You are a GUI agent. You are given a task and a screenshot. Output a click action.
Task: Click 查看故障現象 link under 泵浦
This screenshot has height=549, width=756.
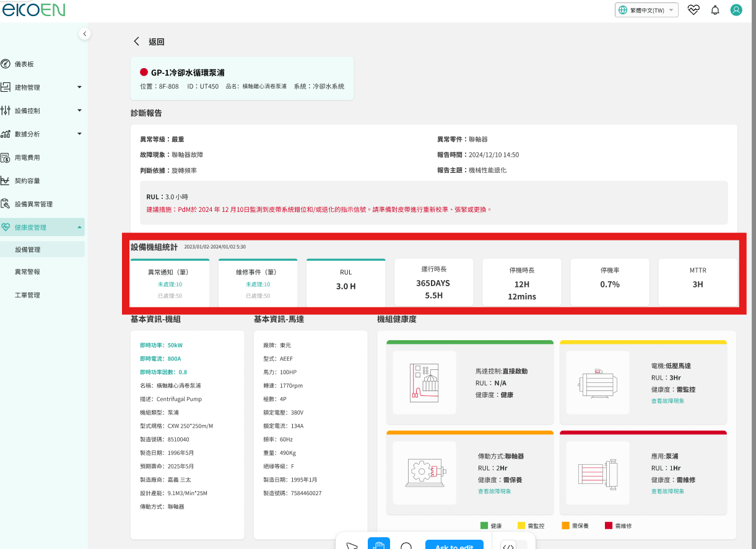coord(667,491)
